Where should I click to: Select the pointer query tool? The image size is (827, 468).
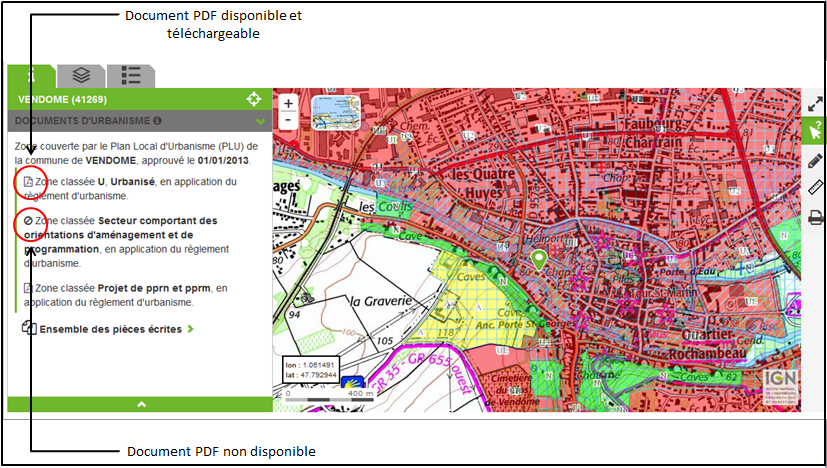[x=815, y=131]
